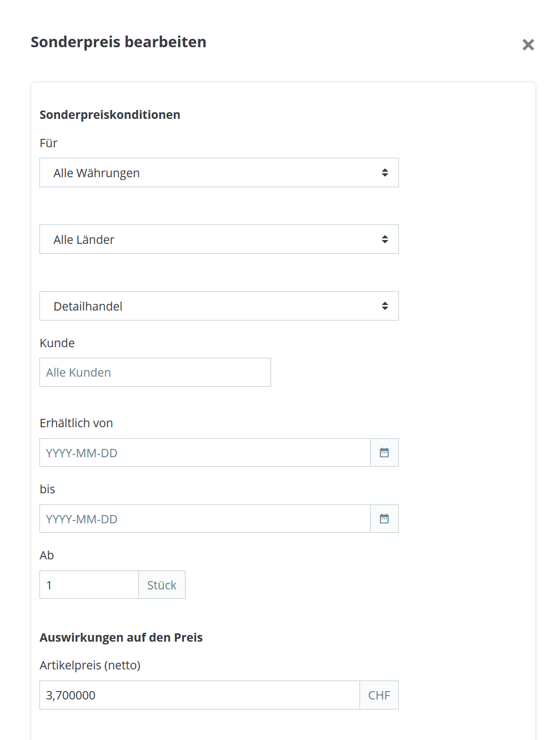
Task: Click the Ab label above quantity
Action: 47,556
